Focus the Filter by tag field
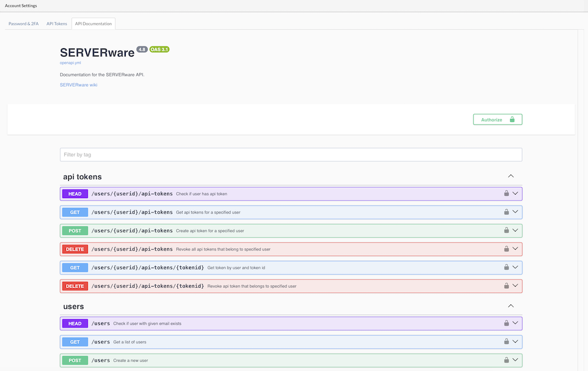588x371 pixels. click(x=291, y=154)
